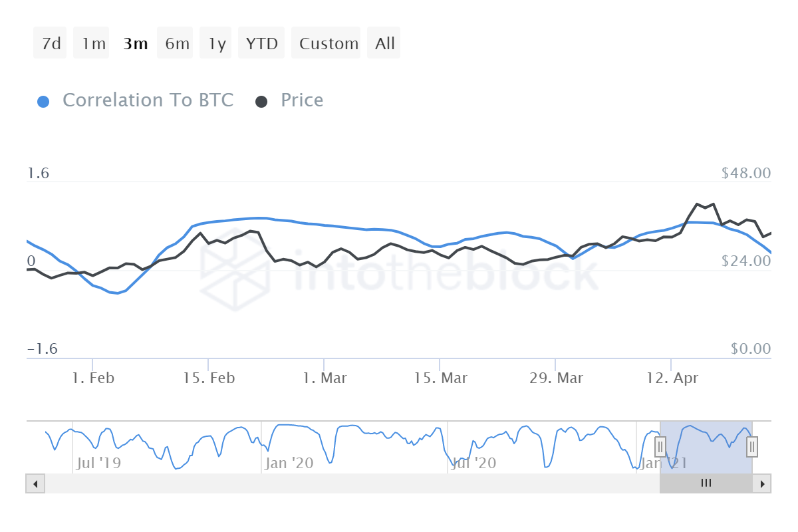Select the YTD range button

262,44
